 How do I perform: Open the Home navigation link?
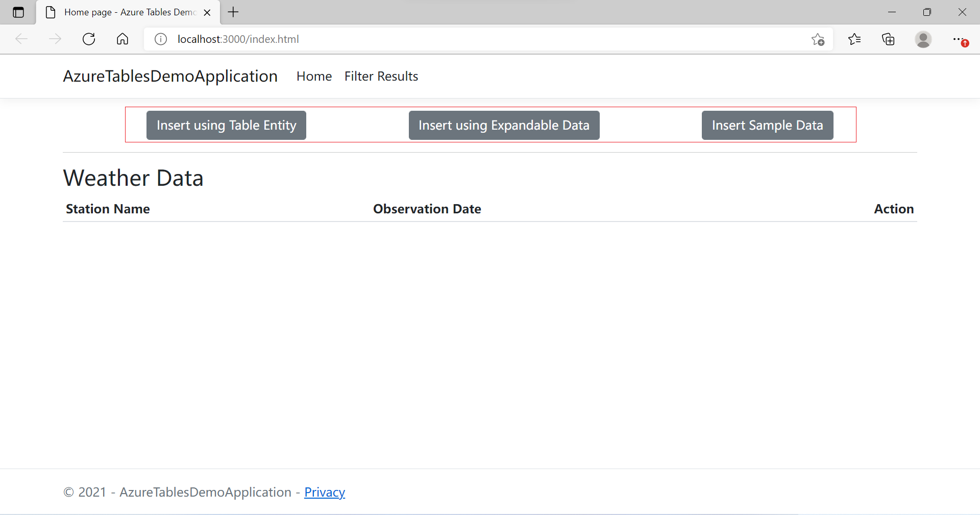pyautogui.click(x=314, y=77)
